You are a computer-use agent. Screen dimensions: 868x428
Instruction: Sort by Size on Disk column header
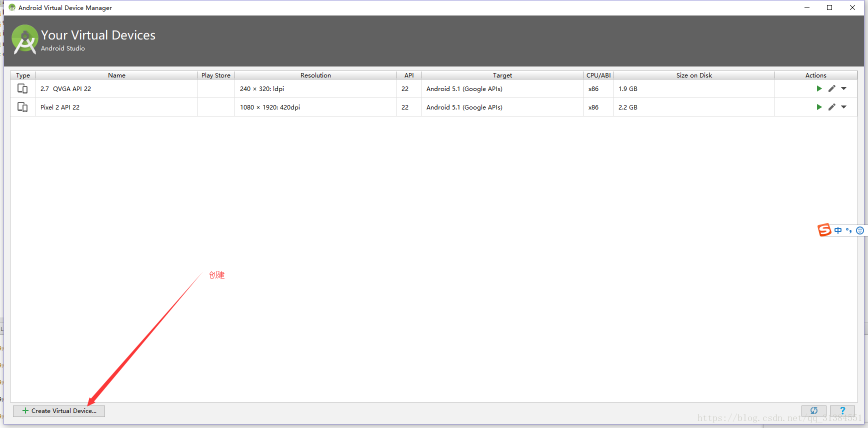click(x=694, y=75)
